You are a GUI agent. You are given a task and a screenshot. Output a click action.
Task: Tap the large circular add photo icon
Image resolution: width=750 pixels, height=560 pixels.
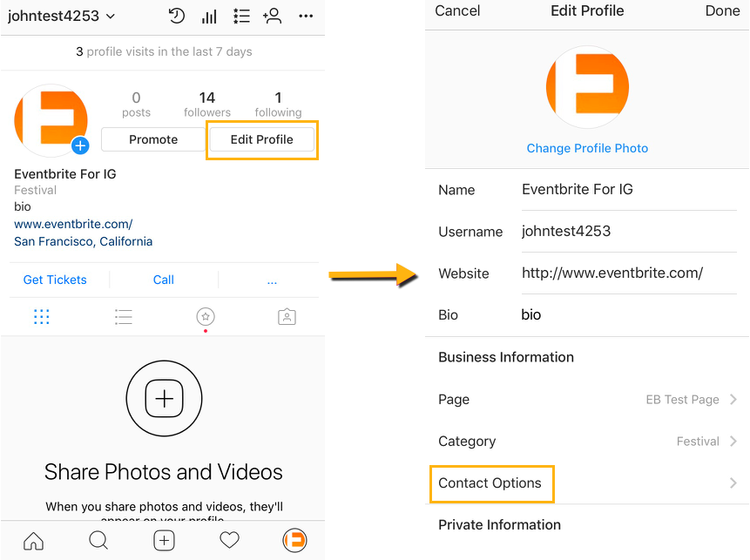164,398
